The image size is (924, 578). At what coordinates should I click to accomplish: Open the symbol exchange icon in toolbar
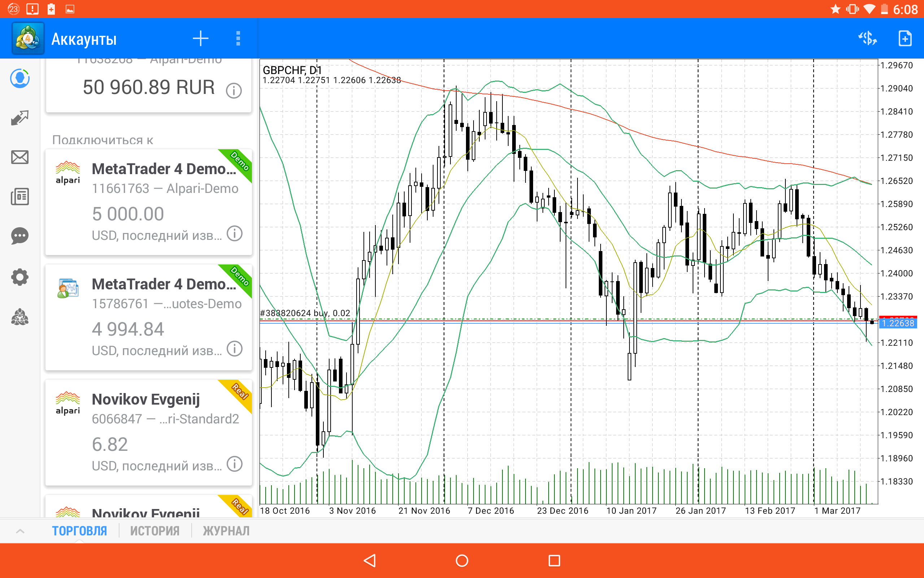coord(867,39)
